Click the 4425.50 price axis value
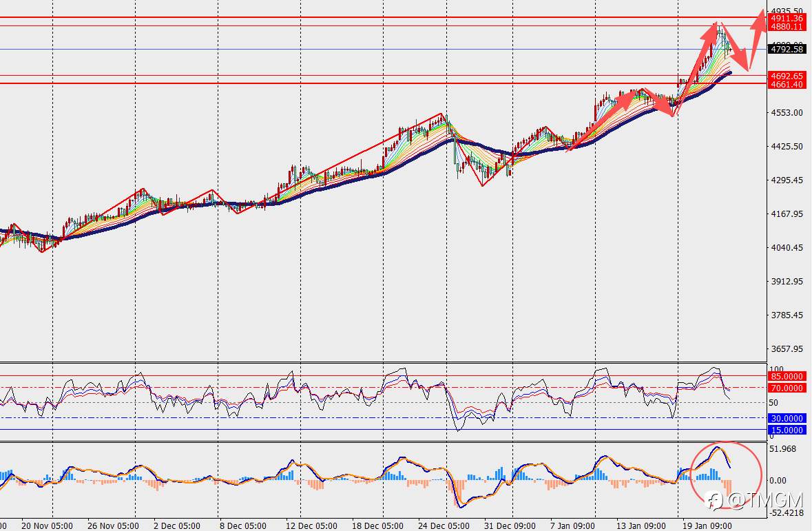812x531 pixels. pyautogui.click(x=787, y=147)
